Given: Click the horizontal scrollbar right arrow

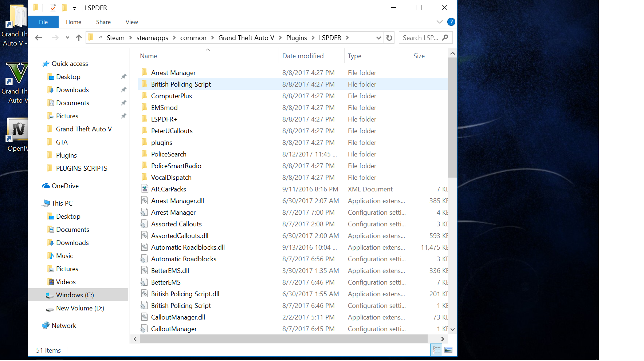Looking at the screenshot, I should pos(443,339).
